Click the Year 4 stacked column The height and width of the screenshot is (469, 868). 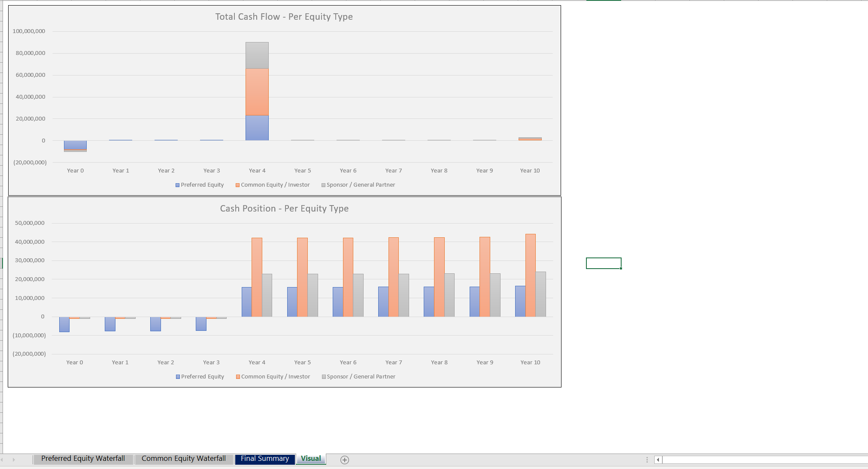[x=256, y=90]
